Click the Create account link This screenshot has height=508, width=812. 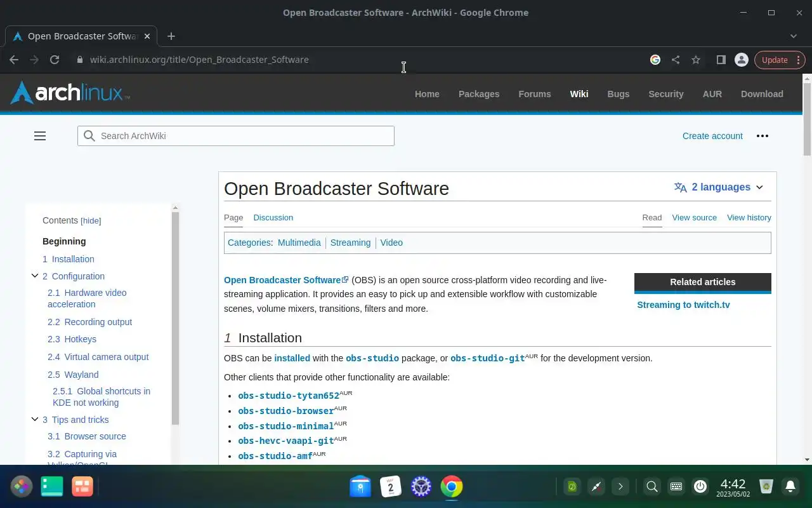pos(712,136)
